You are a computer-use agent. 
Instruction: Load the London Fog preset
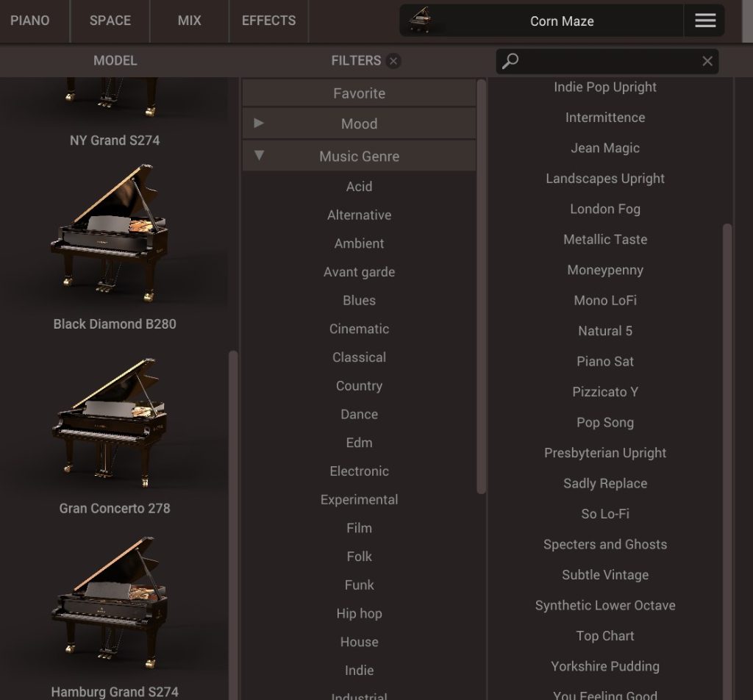pos(604,209)
